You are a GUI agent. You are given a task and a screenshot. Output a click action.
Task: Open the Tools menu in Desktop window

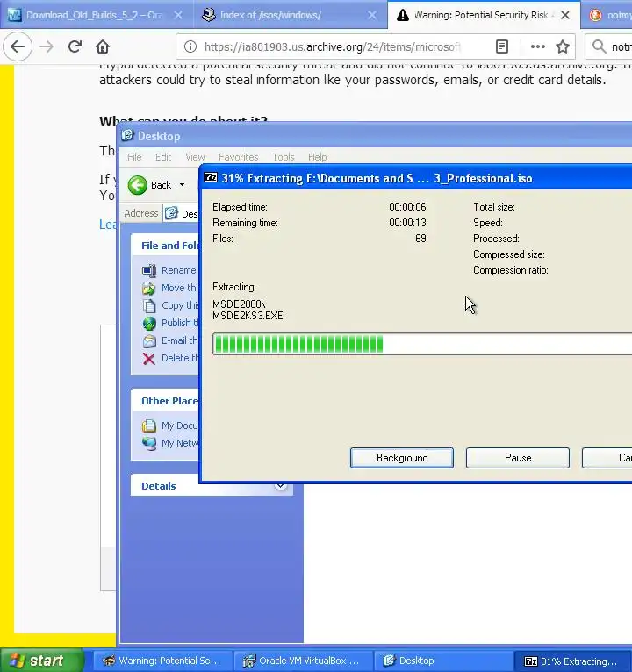click(284, 157)
